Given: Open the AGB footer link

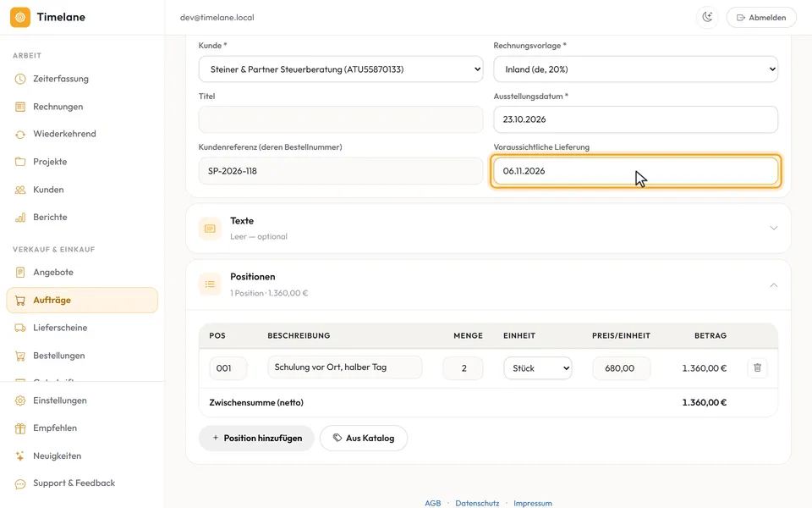Looking at the screenshot, I should click(x=433, y=503).
